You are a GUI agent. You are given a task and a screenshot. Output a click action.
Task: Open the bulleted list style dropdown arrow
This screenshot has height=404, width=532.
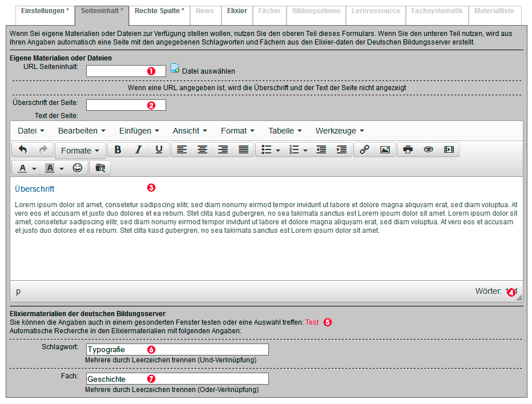point(278,150)
